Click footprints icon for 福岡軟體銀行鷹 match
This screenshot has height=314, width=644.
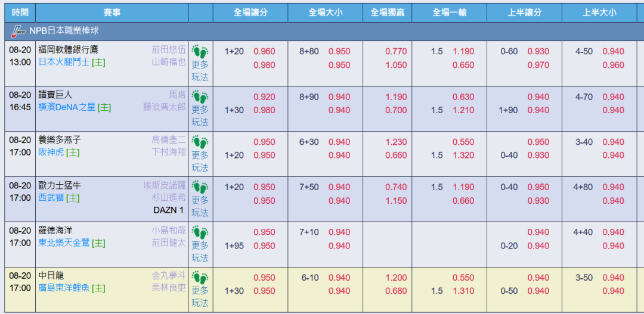pyautogui.click(x=200, y=52)
